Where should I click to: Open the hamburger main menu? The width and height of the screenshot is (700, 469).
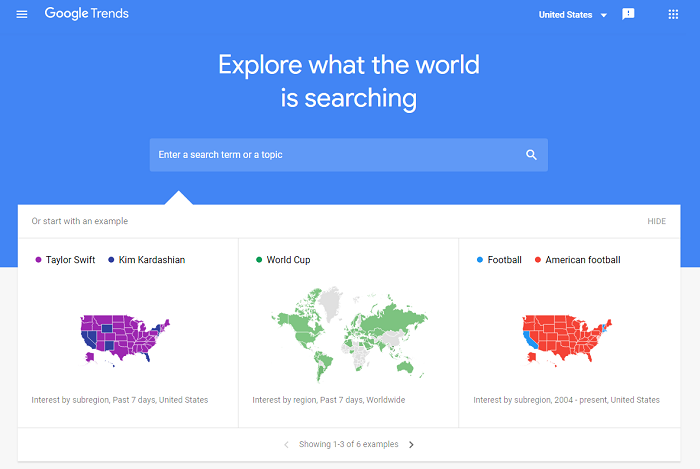[x=22, y=14]
